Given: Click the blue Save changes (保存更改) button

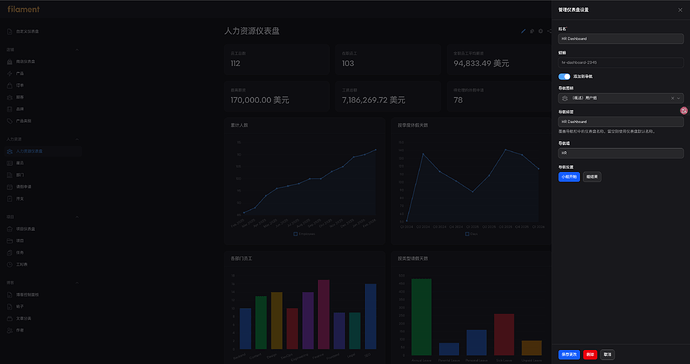Looking at the screenshot, I should point(569,354).
